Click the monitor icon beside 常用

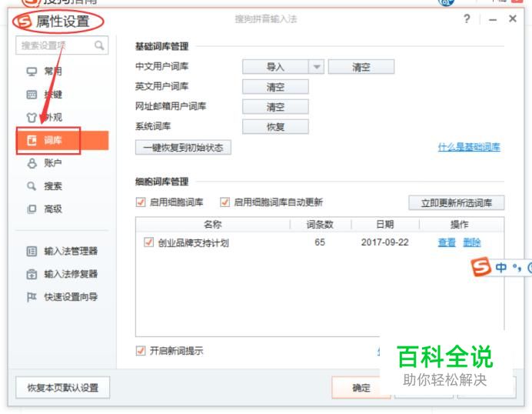32,72
